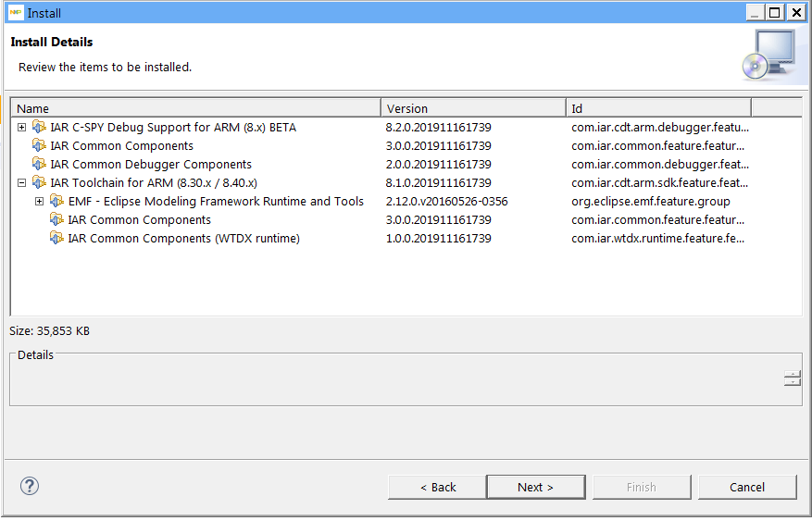Click the NXP icon in the Install title bar

(x=16, y=12)
